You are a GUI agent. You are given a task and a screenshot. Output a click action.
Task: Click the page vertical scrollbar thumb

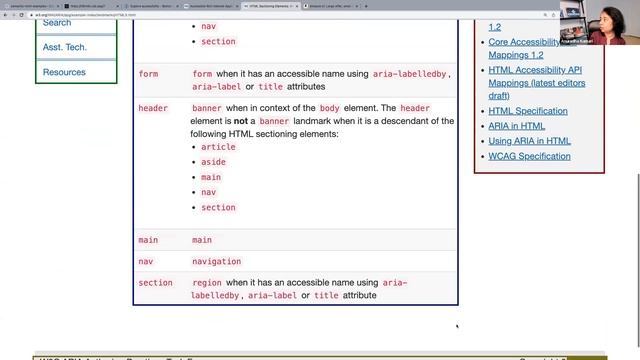click(x=638, y=259)
